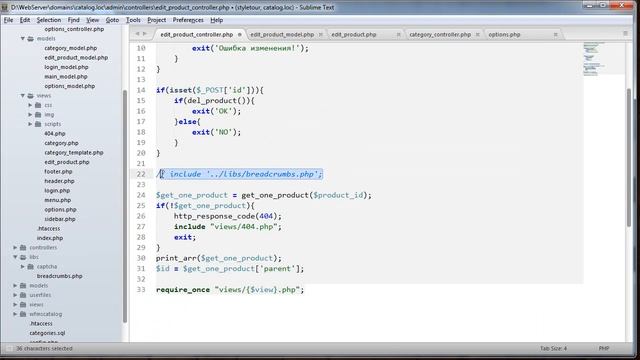This screenshot has width=640, height=360.
Task: Open login_model.php in sidebar
Action: [x=66, y=67]
